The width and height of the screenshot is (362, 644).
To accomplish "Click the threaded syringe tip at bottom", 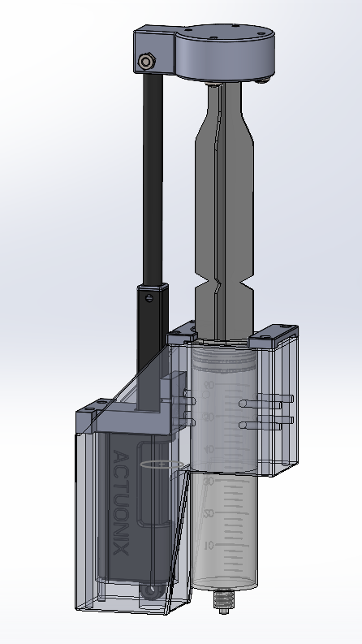I will (222, 603).
